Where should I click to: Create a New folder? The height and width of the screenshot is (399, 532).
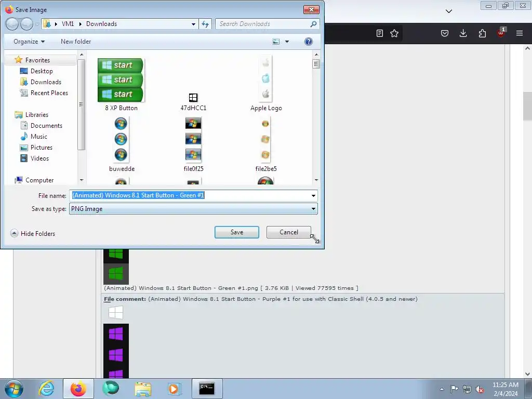tap(76, 42)
